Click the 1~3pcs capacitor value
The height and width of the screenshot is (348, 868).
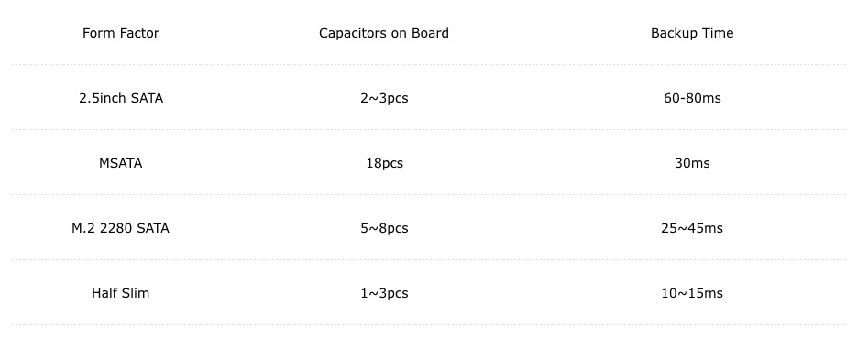[x=384, y=293]
